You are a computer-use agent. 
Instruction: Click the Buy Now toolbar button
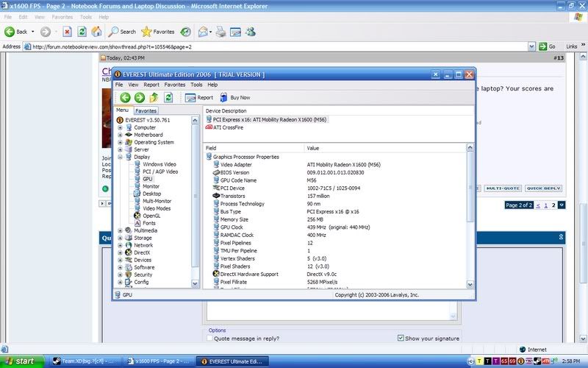(234, 97)
